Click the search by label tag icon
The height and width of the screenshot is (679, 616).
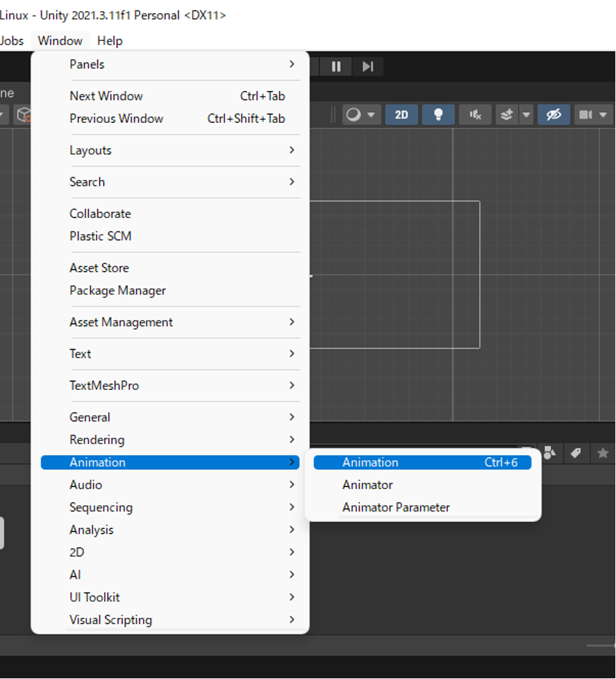point(576,453)
